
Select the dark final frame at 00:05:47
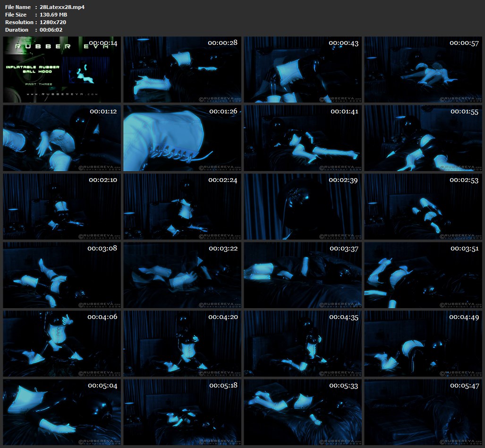point(423,413)
